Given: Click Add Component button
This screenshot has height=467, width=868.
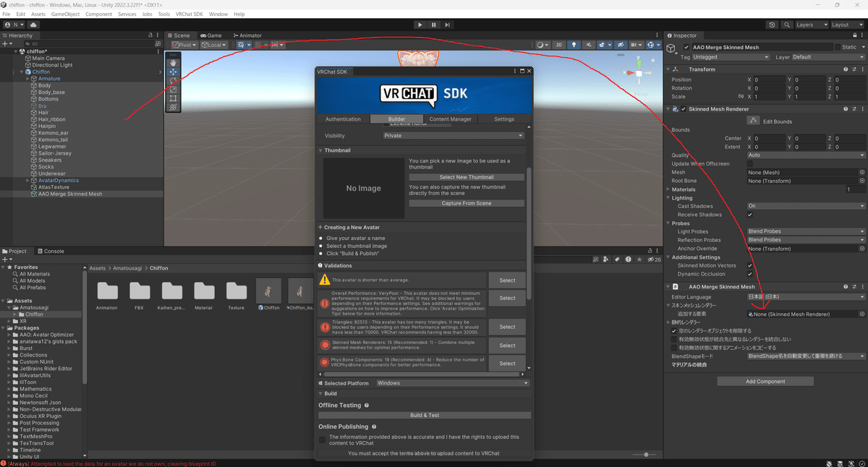Looking at the screenshot, I should point(765,381).
